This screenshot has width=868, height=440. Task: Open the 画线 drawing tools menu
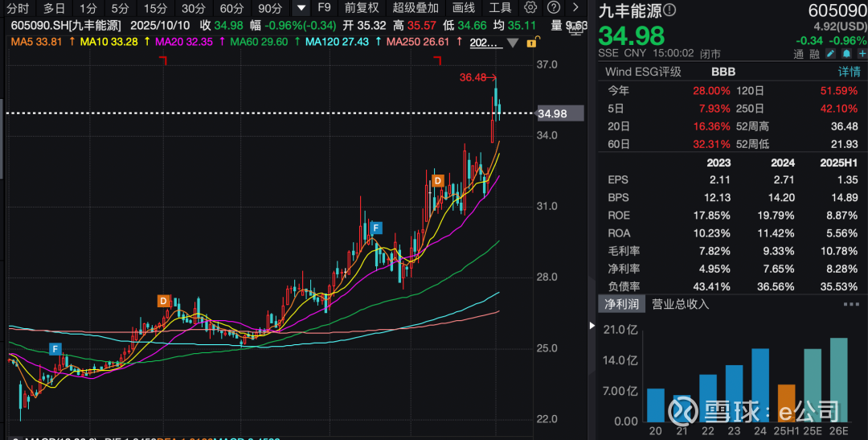pos(464,8)
